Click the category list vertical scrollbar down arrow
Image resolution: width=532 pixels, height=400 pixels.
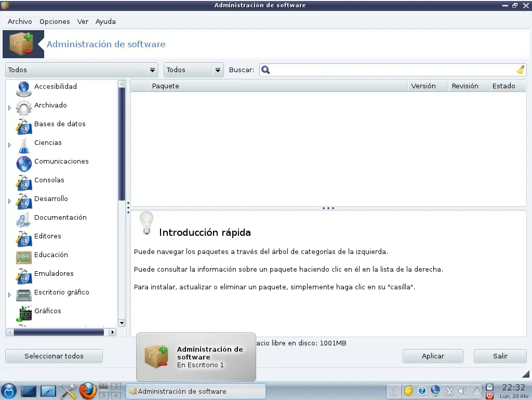pyautogui.click(x=122, y=323)
